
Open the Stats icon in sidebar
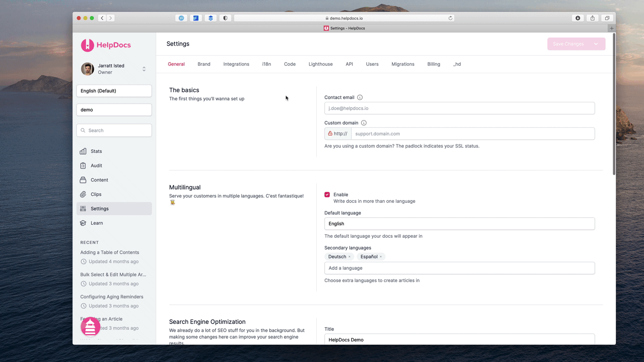click(83, 151)
